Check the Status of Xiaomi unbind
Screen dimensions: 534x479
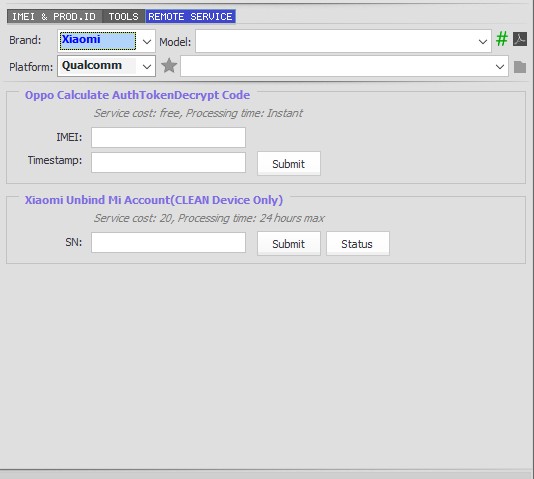point(358,244)
